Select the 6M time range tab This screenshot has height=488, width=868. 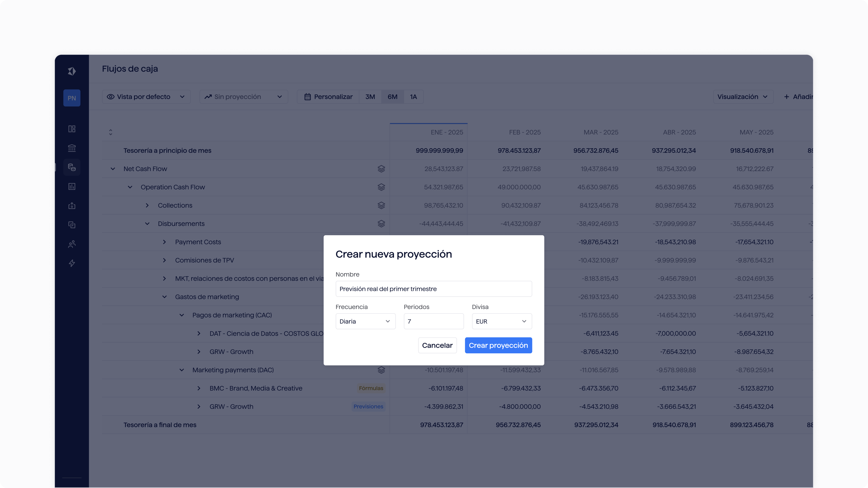click(x=393, y=97)
